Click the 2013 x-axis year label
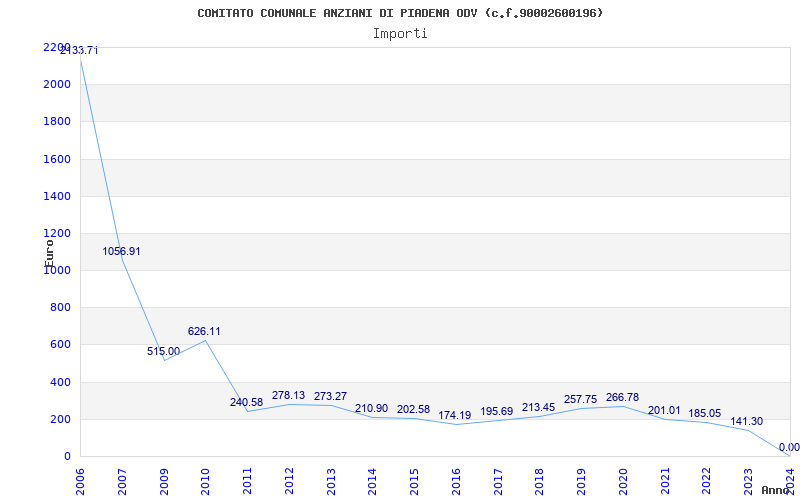800x500 pixels. pos(331,481)
